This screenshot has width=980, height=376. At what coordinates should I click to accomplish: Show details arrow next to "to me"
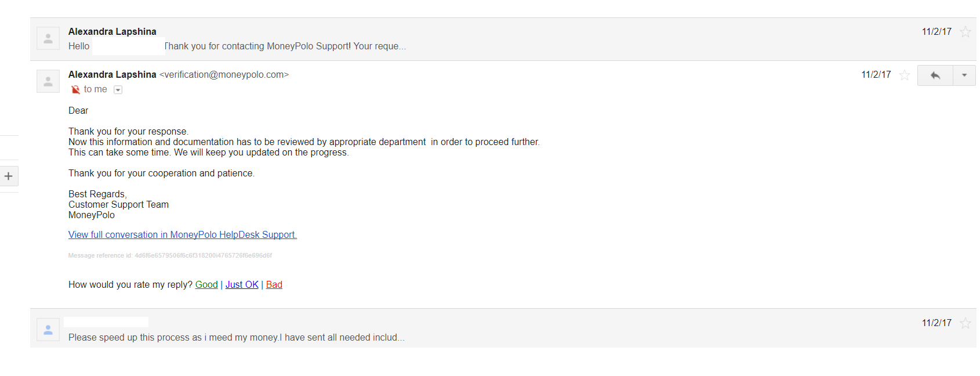coord(118,89)
